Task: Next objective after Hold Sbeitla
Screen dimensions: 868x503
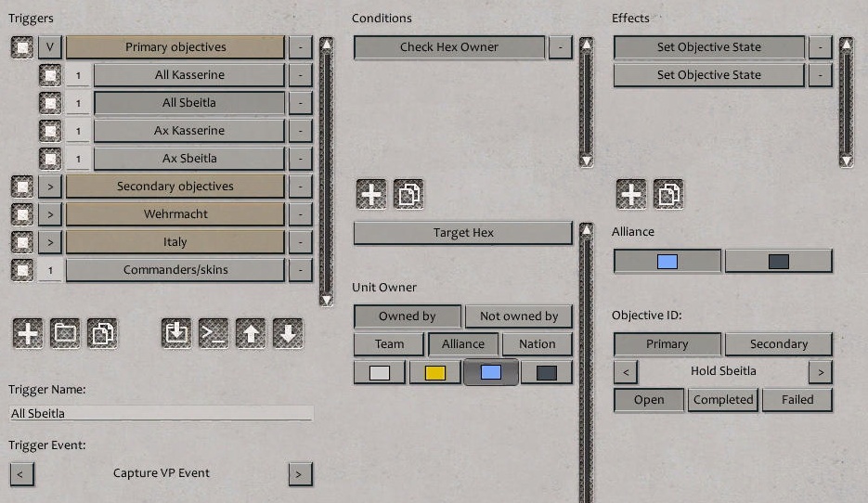Action: tap(820, 372)
